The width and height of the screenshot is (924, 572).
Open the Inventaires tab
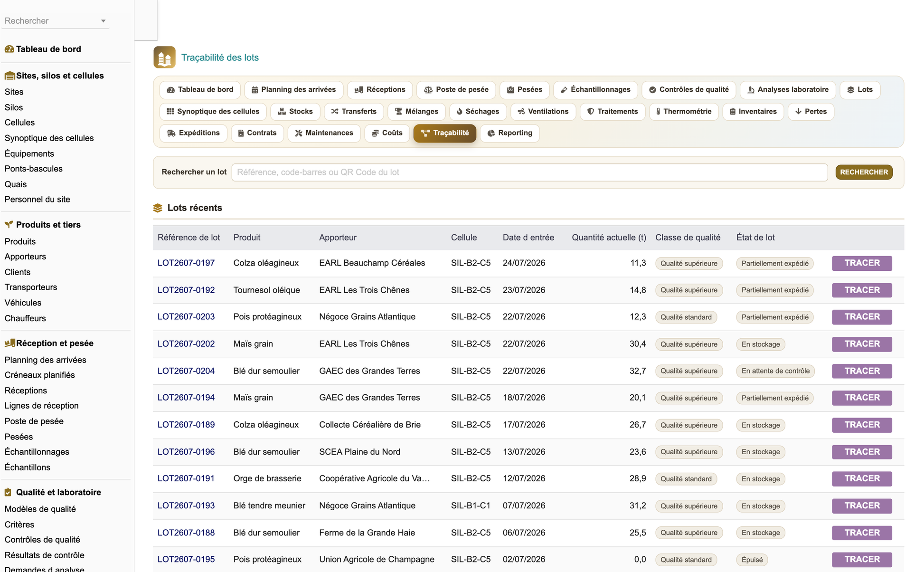[x=753, y=112]
